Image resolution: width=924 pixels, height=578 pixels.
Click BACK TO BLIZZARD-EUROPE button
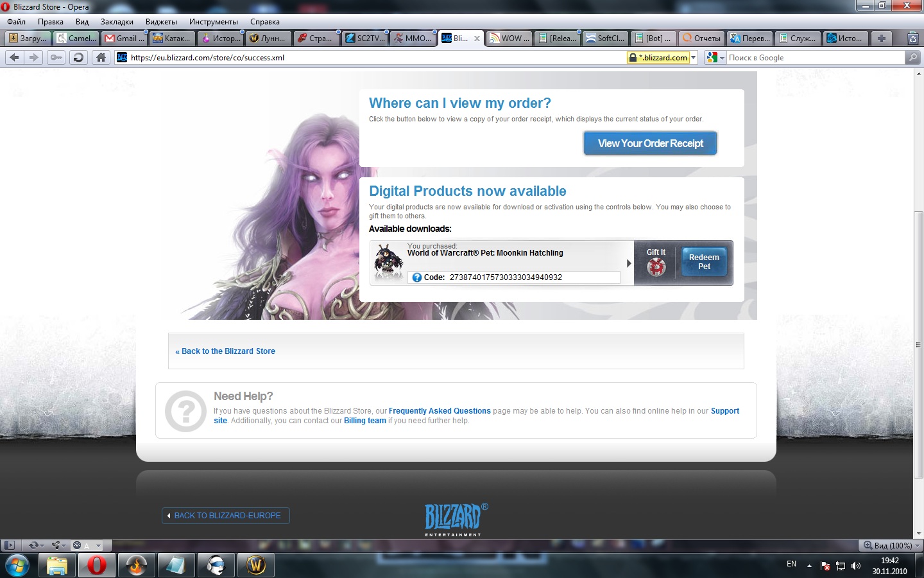tap(226, 516)
